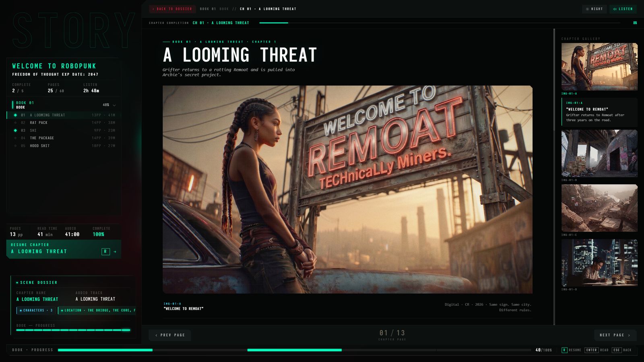This screenshot has height=362, width=644.
Task: Click the speaker icon in Listen button
Action: [x=615, y=9]
